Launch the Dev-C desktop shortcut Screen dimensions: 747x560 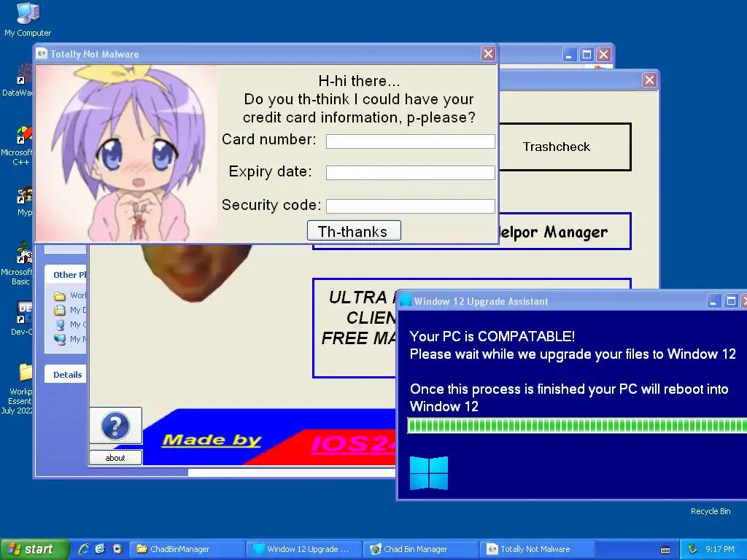[22, 318]
